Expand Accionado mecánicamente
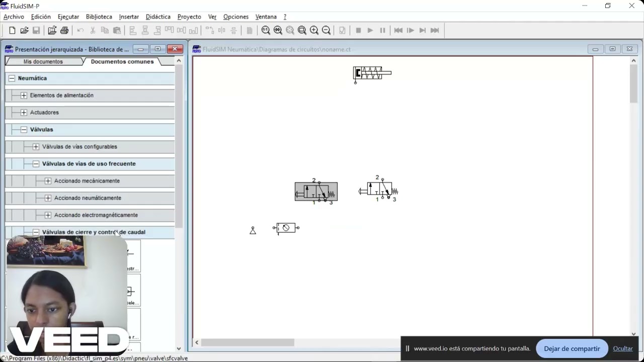Screen dimensions: 644x362 pos(48,181)
